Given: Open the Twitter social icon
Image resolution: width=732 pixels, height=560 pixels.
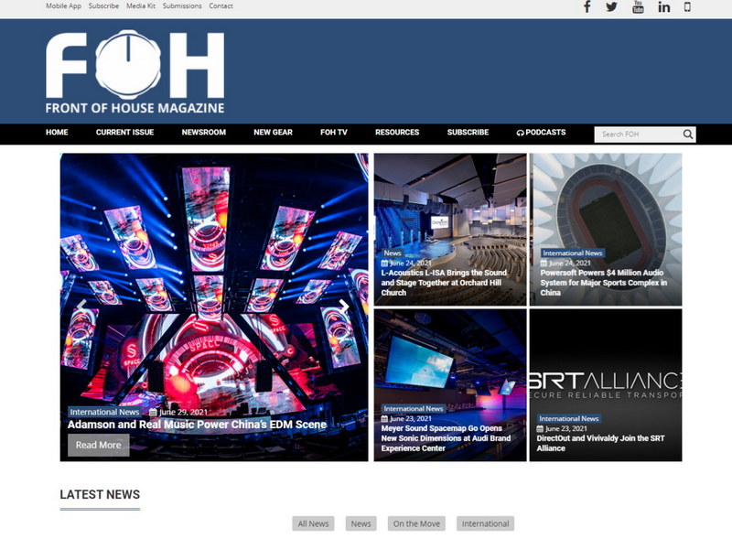Looking at the screenshot, I should (x=611, y=7).
